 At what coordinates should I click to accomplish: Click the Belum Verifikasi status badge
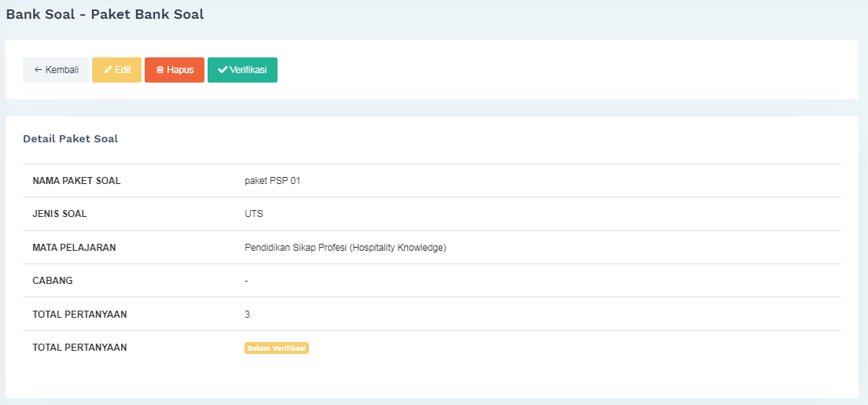pos(277,348)
